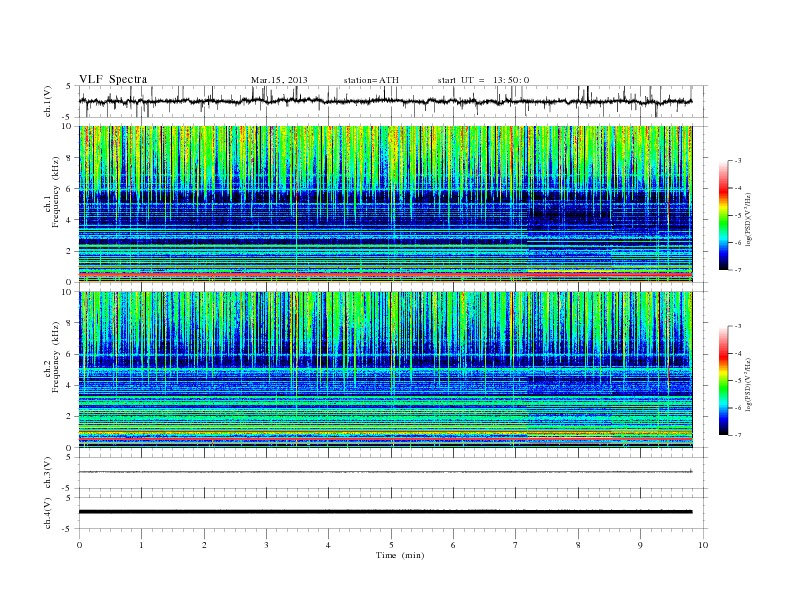This screenshot has width=792, height=612.
Task: Click the "10" kHz tick on ch.2 spectrogram
Action: point(69,292)
